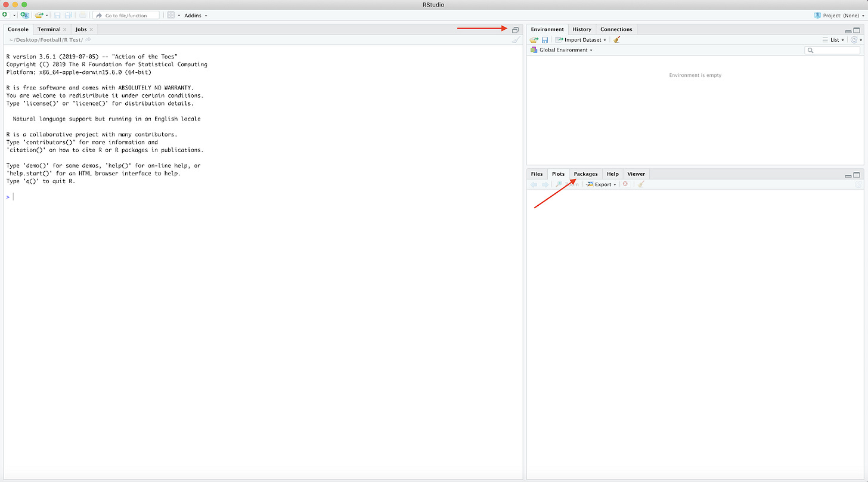Clear objects from the workspace with broom icon
The height and width of the screenshot is (482, 868).
coord(616,39)
